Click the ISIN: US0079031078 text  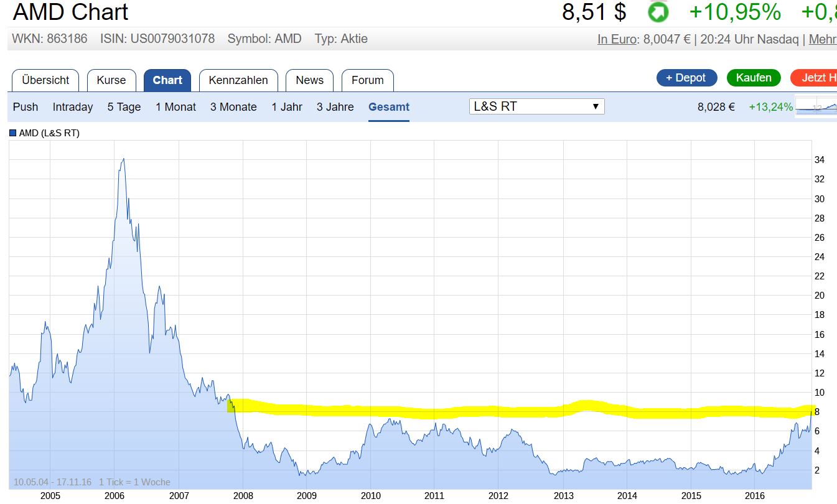[157, 39]
